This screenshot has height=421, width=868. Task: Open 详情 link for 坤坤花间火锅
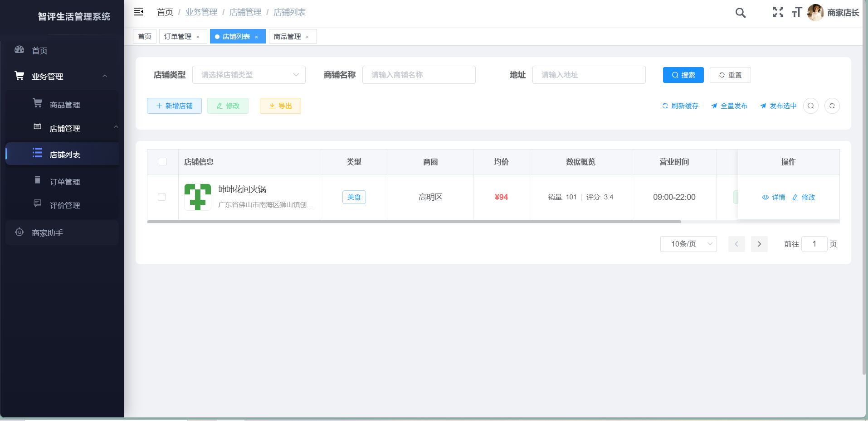(773, 198)
